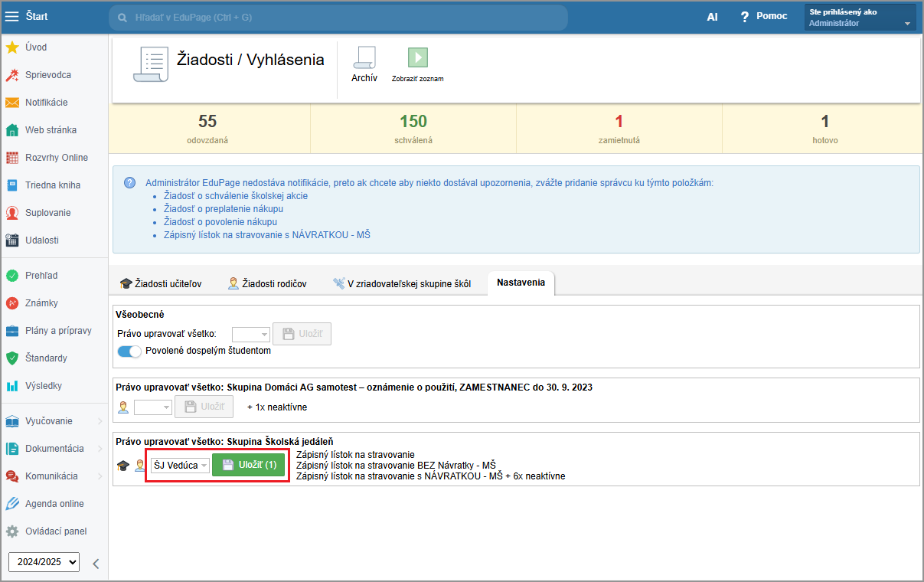
Task: Open Žiadosť o preplatenie nákupu link
Action: coord(224,209)
